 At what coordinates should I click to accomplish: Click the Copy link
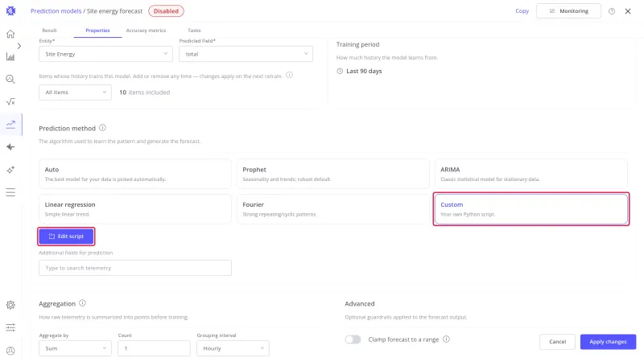tap(522, 11)
